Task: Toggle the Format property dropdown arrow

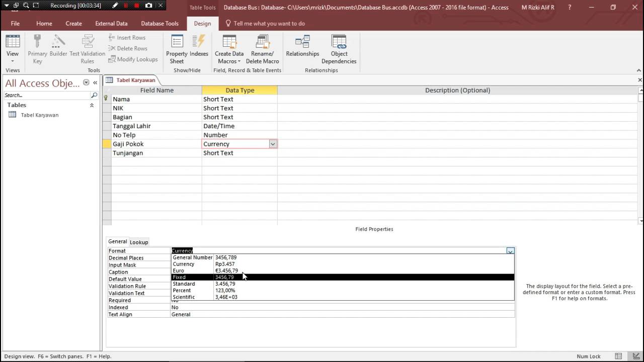Action: point(510,251)
